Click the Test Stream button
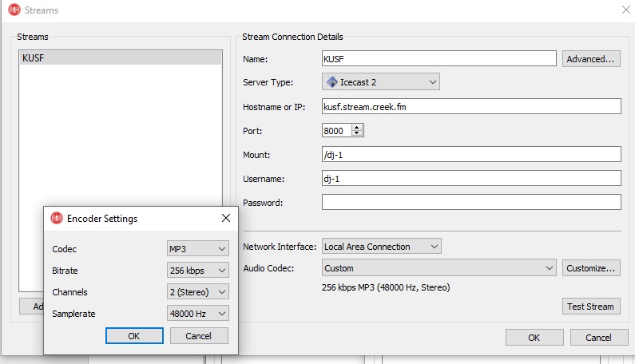This screenshot has height=364, width=635. coord(591,307)
